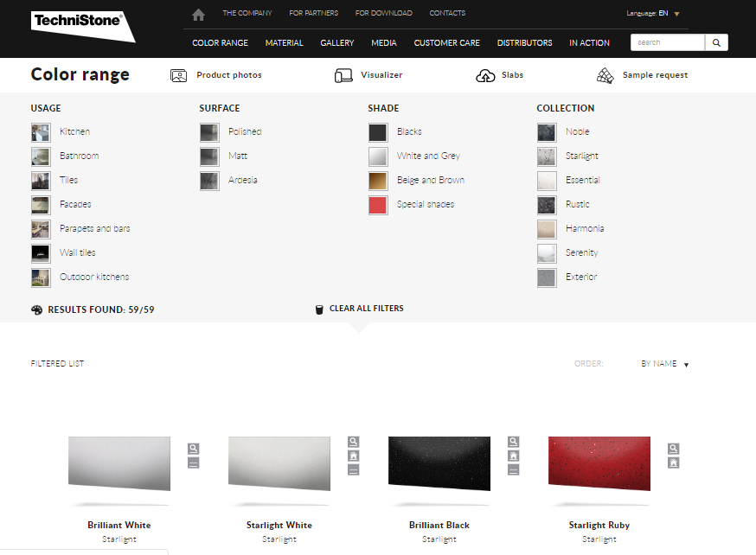Filter by the Starlight collection
The height and width of the screenshot is (555, 756).
point(567,156)
